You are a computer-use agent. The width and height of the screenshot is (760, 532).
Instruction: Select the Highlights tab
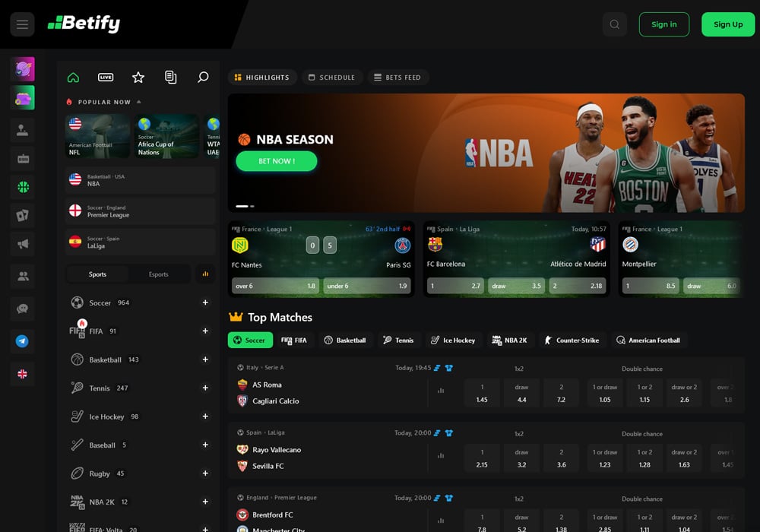tap(262, 78)
